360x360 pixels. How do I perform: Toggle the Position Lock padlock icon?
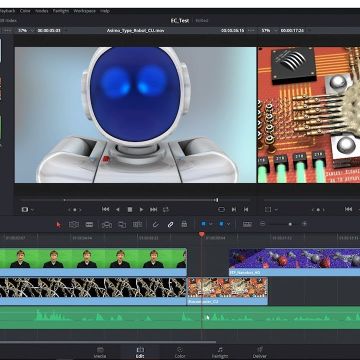(x=184, y=224)
